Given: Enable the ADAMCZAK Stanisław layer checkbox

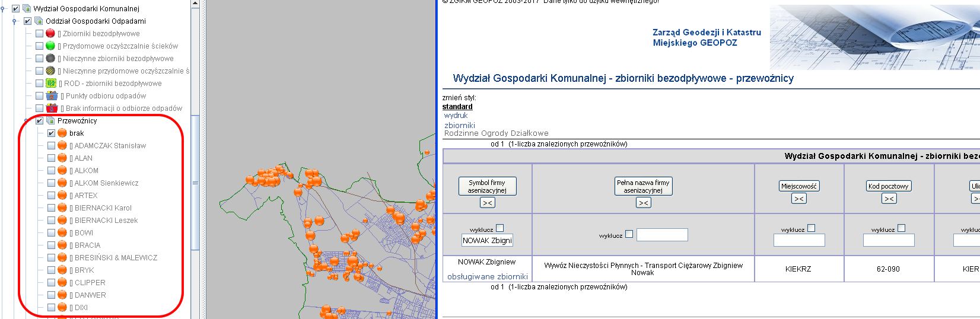Looking at the screenshot, I should 51,146.
